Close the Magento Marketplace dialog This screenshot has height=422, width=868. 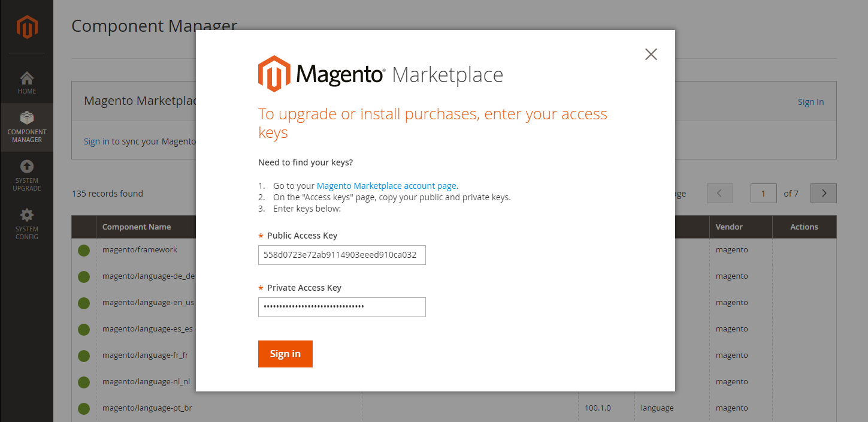(651, 54)
